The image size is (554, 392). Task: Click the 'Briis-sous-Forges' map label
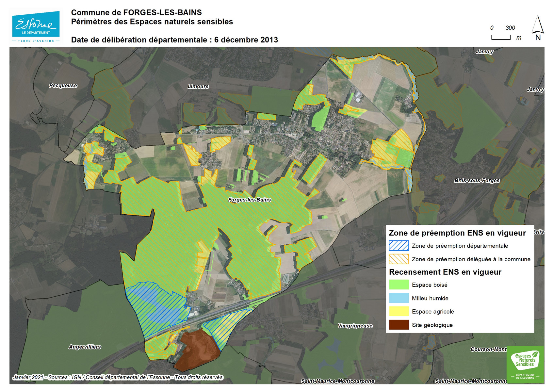pos(477,180)
